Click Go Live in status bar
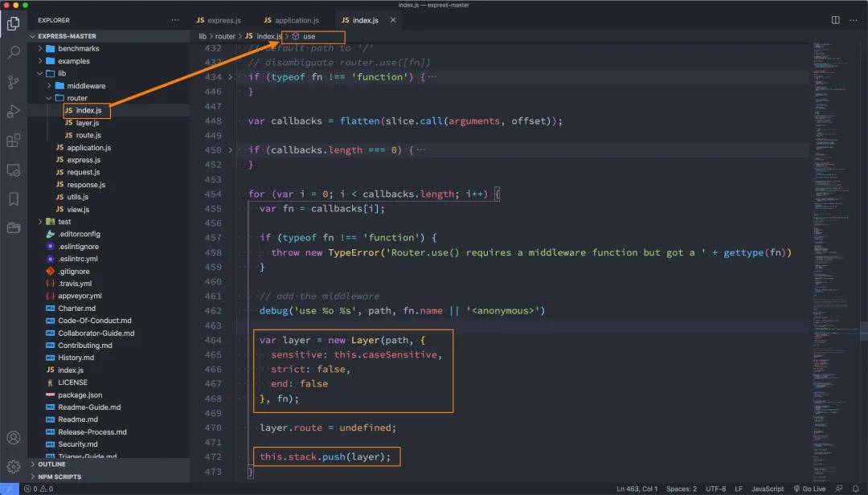Viewport: 868px width, 495px height. pyautogui.click(x=809, y=489)
